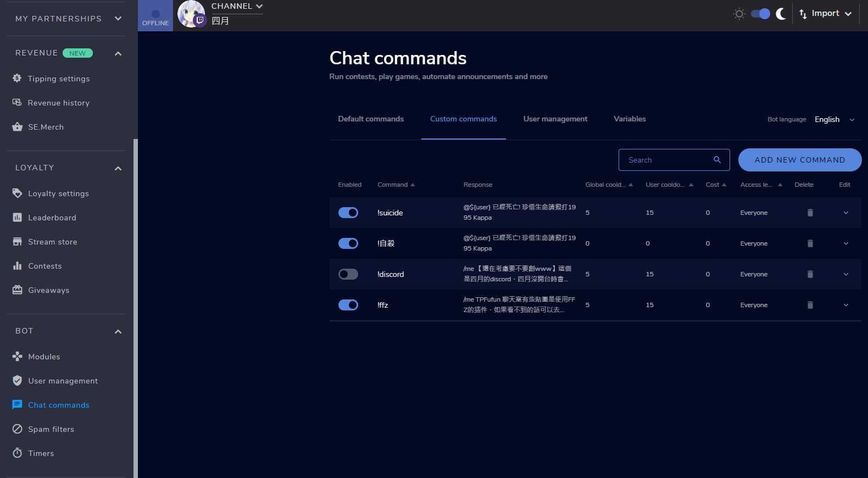The image size is (868, 478).
Task: Switch to Default commands tab
Action: tap(371, 119)
